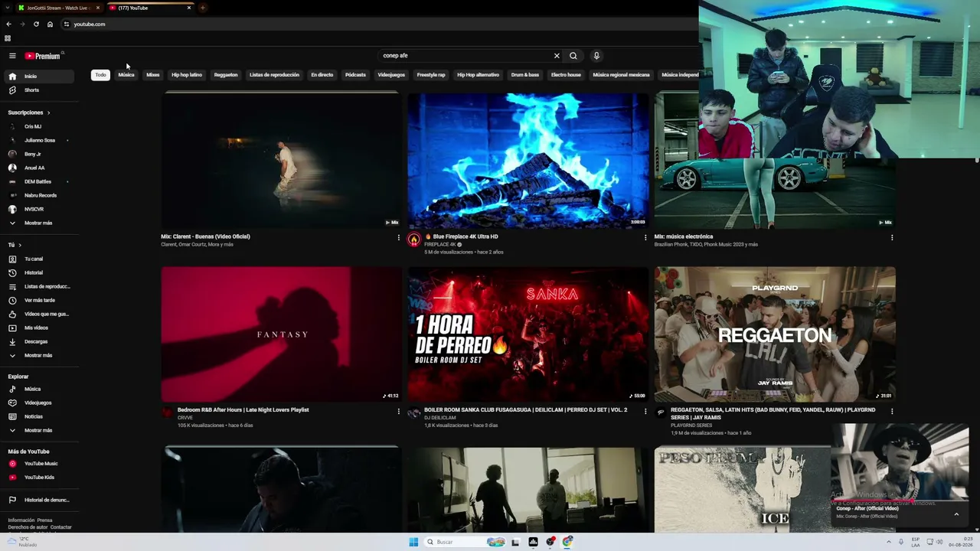Open options for Boiler Room Sanka video
The height and width of the screenshot is (551, 980).
click(x=645, y=412)
